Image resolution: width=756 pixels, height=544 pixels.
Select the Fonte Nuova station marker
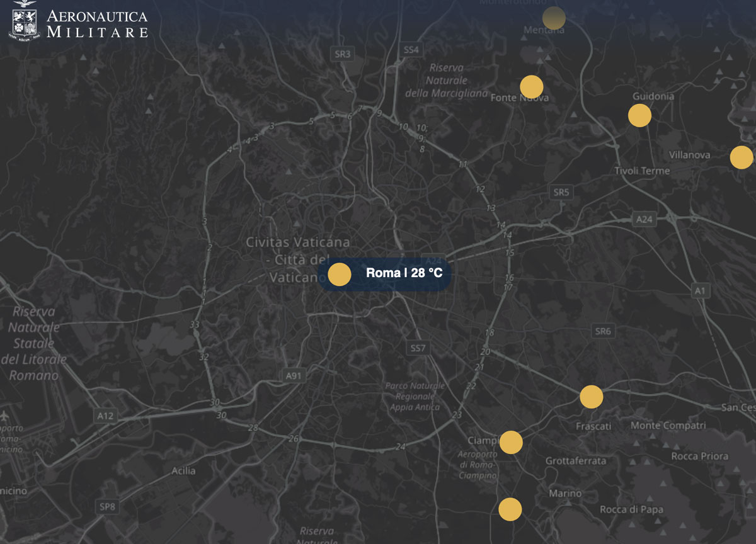click(532, 87)
